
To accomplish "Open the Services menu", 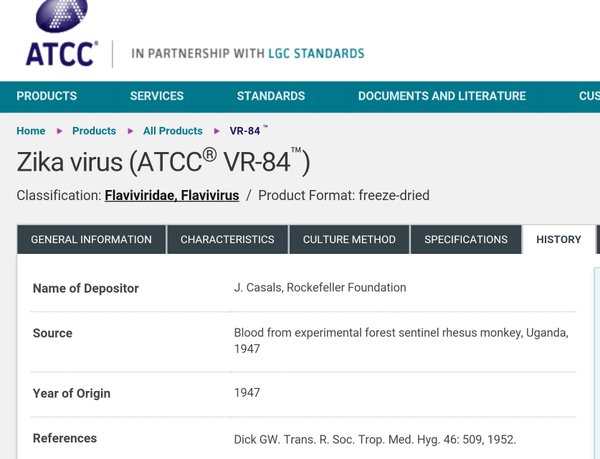I will (x=157, y=96).
